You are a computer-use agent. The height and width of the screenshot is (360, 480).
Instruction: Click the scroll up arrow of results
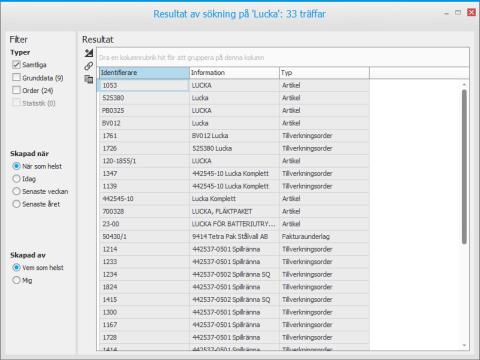(464, 85)
